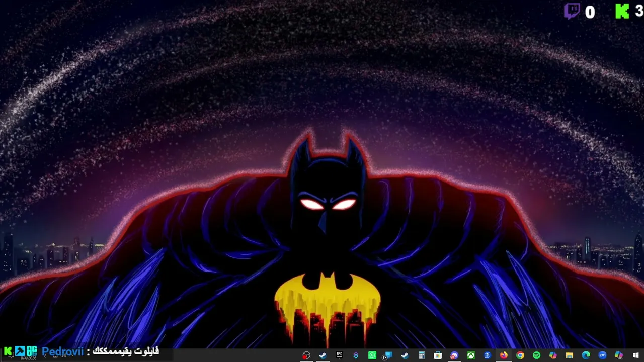Launch Microsoft Edge
This screenshot has width=644, height=362.
point(586,355)
